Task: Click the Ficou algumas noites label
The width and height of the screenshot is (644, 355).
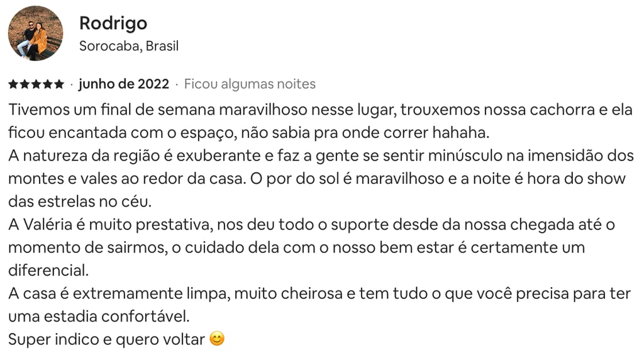Action: 250,84
